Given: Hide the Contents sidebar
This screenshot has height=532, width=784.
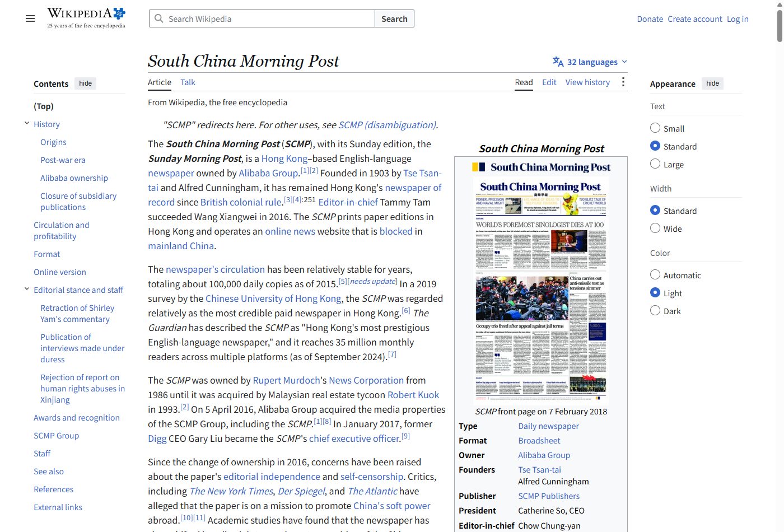Looking at the screenshot, I should (x=86, y=83).
